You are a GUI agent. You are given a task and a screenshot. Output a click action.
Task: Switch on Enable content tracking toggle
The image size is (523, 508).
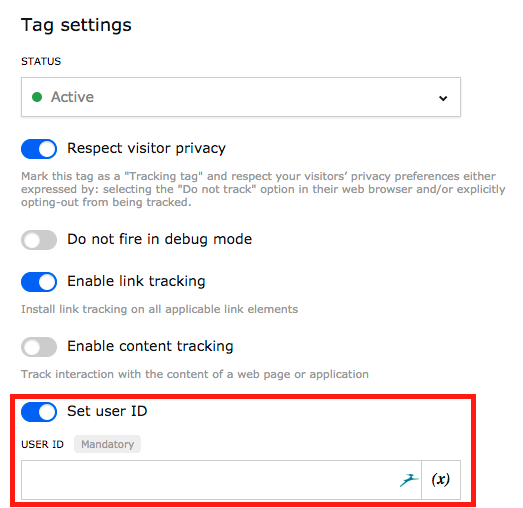[39, 347]
